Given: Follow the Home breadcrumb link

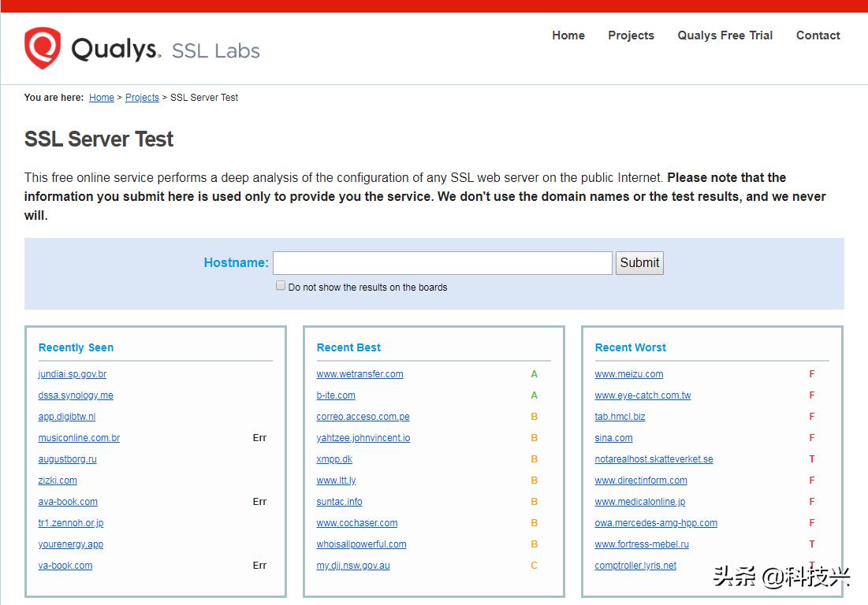Looking at the screenshot, I should tap(101, 98).
